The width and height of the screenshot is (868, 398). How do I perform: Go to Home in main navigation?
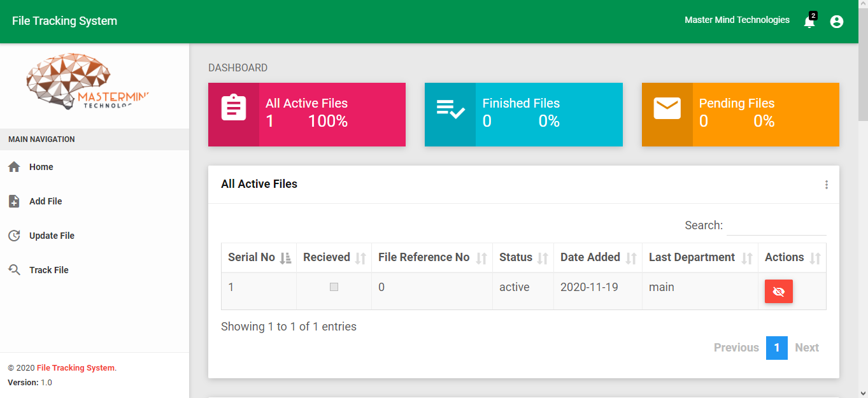[41, 167]
